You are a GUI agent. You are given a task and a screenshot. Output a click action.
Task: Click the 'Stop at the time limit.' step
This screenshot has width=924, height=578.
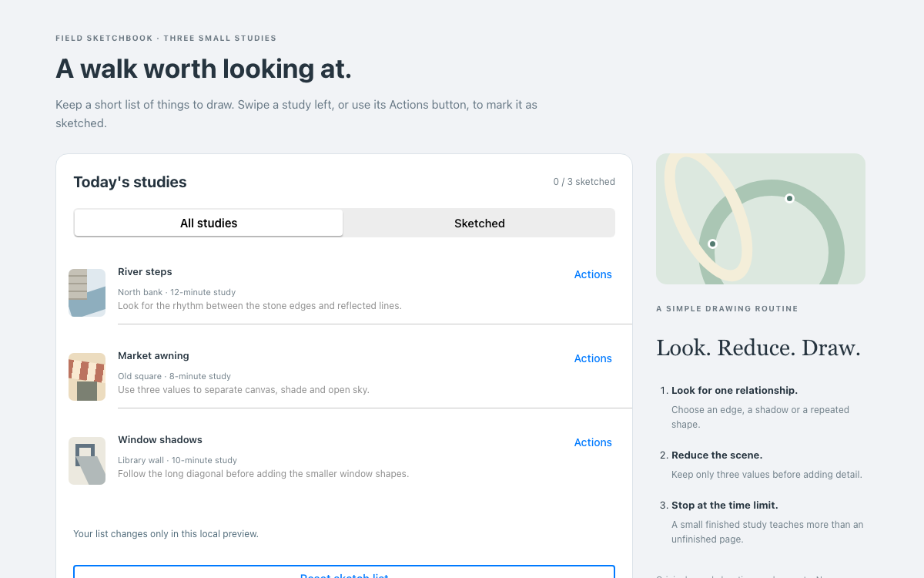point(725,506)
